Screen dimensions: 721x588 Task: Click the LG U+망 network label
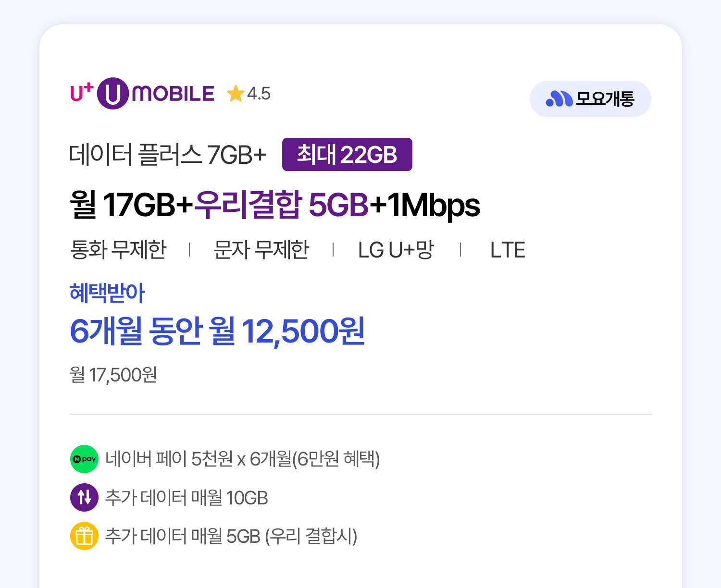pyautogui.click(x=396, y=250)
